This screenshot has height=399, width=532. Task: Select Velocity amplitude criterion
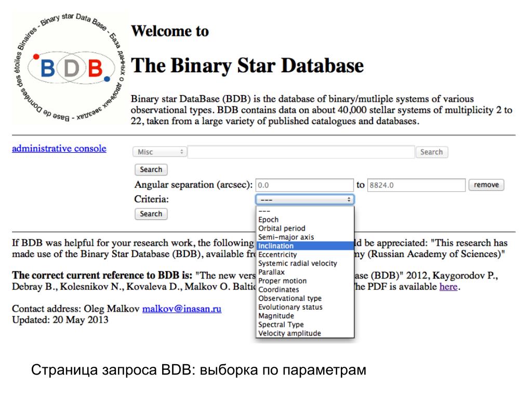tap(304, 333)
